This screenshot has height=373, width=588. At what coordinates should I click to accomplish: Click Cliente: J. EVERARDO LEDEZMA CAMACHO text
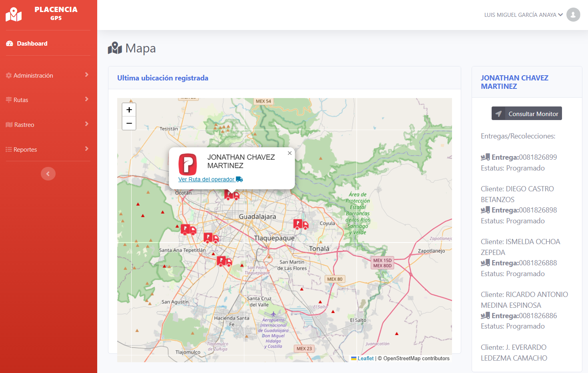coord(514,353)
